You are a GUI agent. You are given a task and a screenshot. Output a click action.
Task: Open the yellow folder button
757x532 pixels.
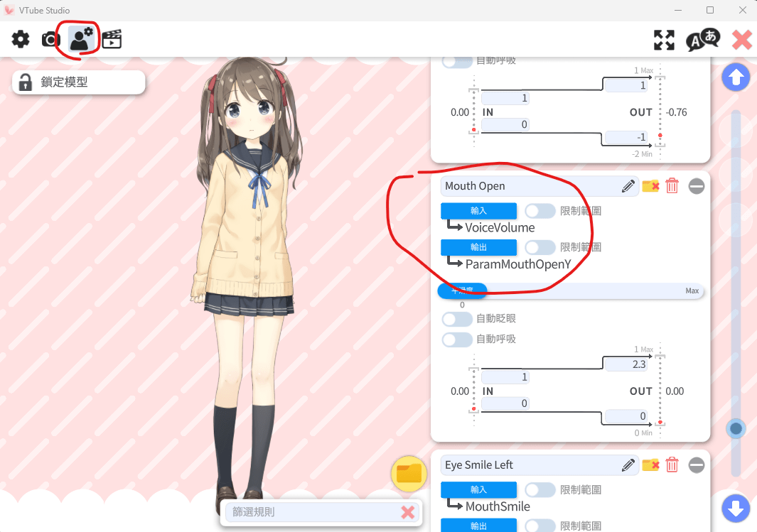(409, 474)
